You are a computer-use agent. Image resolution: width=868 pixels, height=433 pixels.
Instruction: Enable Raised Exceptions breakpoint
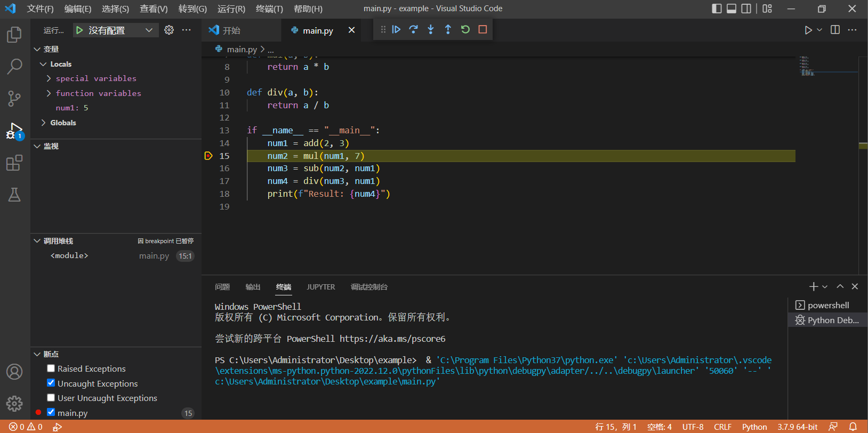51,368
